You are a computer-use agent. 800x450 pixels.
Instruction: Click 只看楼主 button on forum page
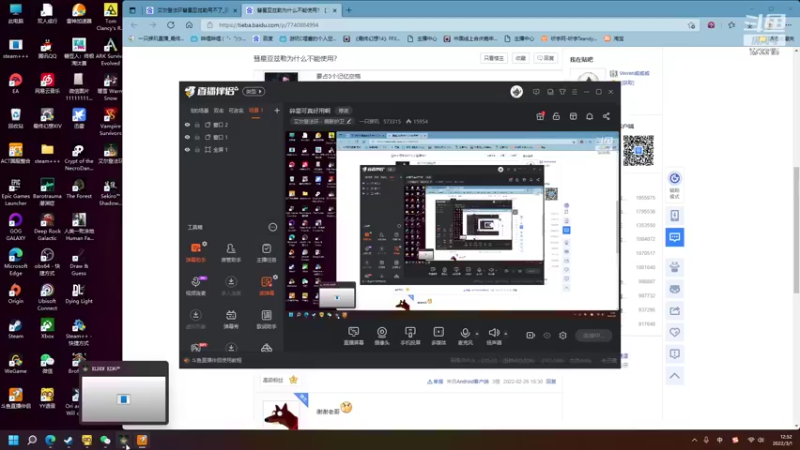pos(493,58)
